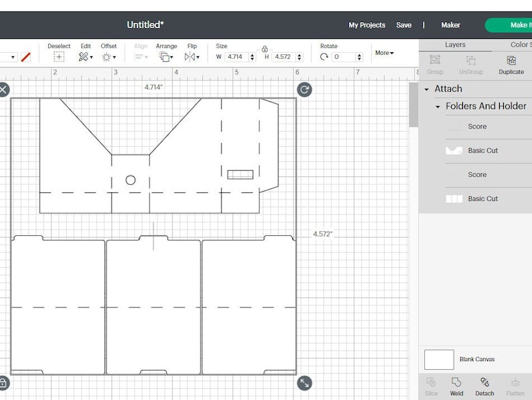Collapse the Attach group
Viewport: 532px width, 400px height.
pos(427,90)
